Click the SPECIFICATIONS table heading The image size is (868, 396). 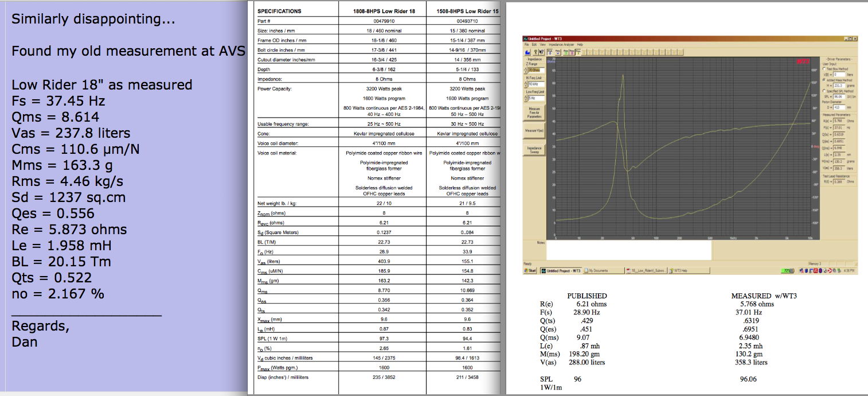pyautogui.click(x=279, y=11)
